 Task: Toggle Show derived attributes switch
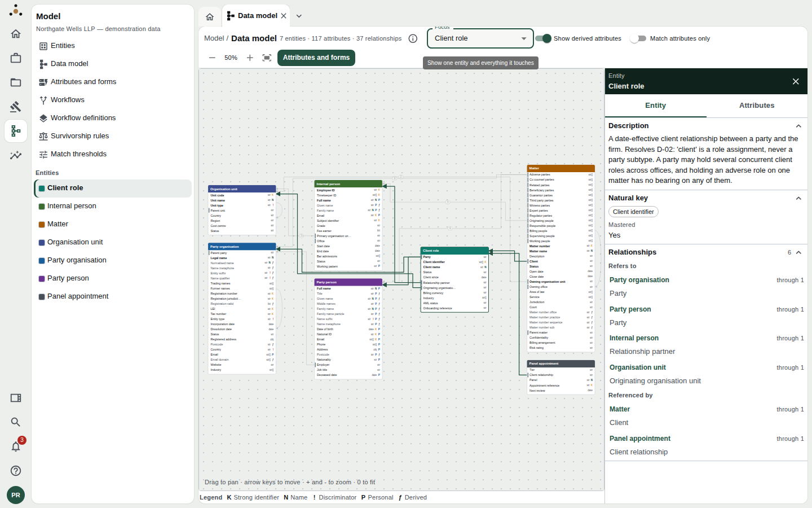coord(544,38)
